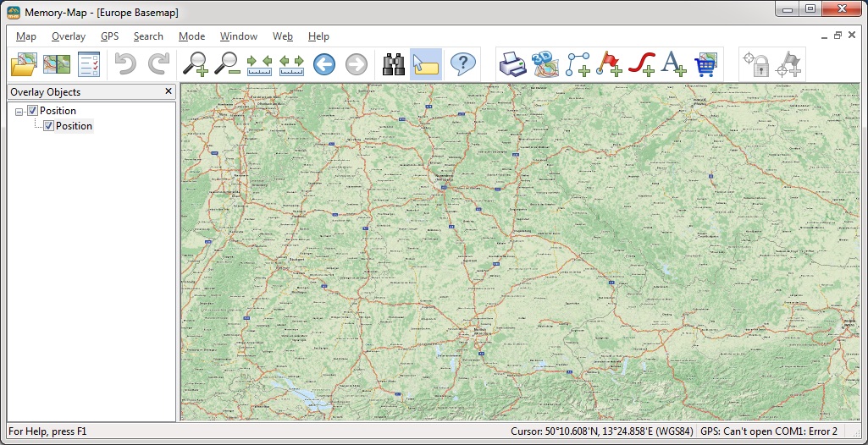
Task: Click the GPS COM1 error status text
Action: point(769,431)
